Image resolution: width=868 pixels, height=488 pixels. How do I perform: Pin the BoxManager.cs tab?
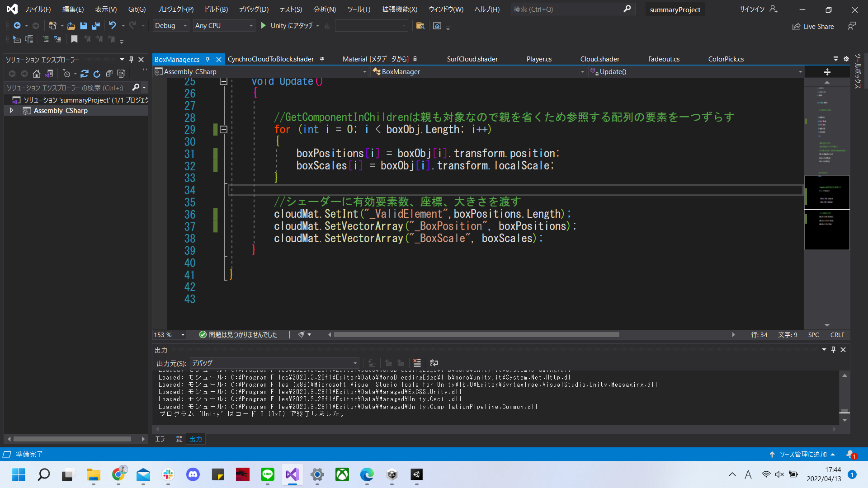point(208,59)
